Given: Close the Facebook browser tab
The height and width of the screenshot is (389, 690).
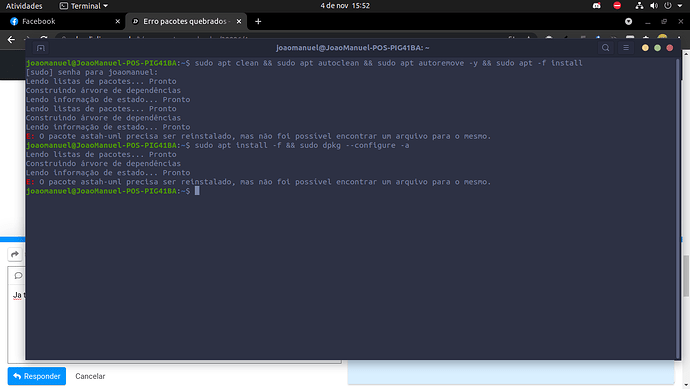Looking at the screenshot, I should click(x=117, y=21).
